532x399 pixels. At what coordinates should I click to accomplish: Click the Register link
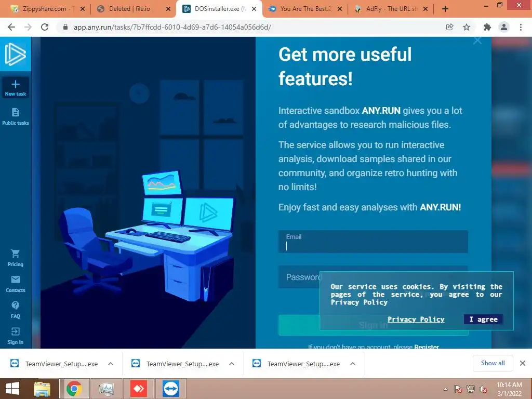(x=427, y=347)
